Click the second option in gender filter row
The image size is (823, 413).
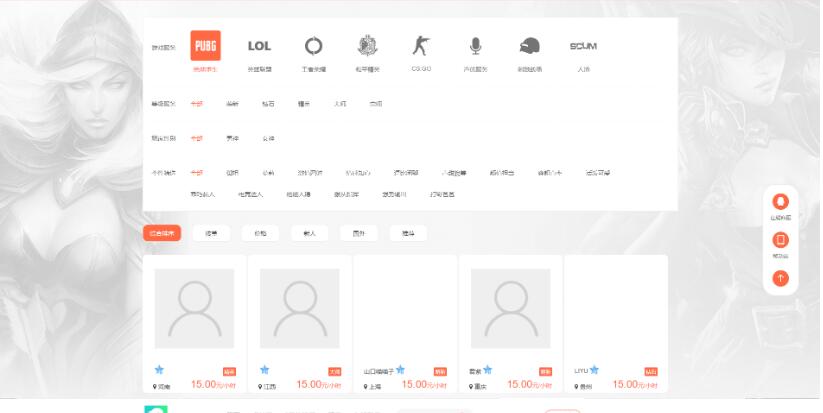click(232, 138)
